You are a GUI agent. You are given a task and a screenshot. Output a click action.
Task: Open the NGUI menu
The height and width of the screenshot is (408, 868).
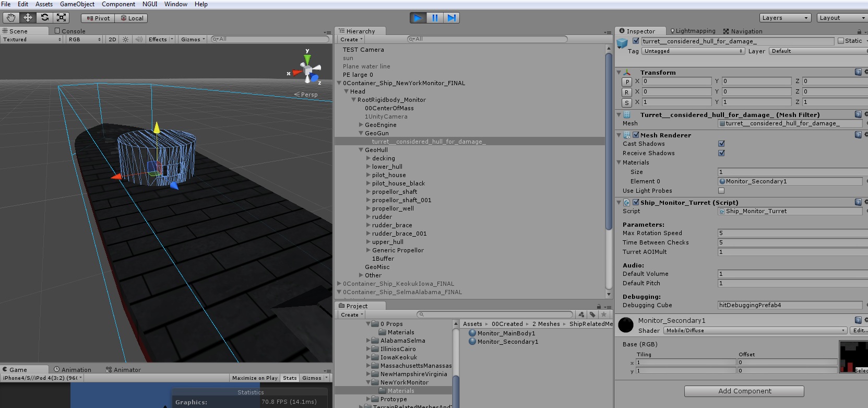(x=150, y=4)
